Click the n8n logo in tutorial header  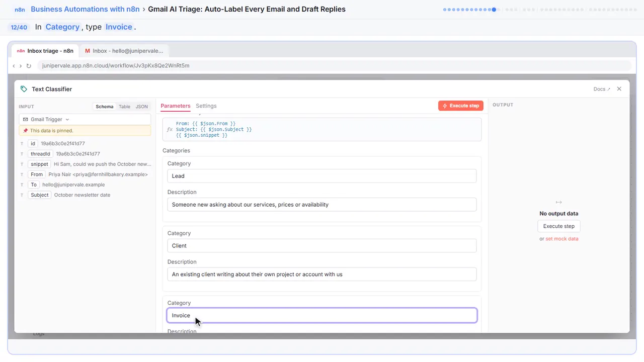pyautogui.click(x=20, y=10)
